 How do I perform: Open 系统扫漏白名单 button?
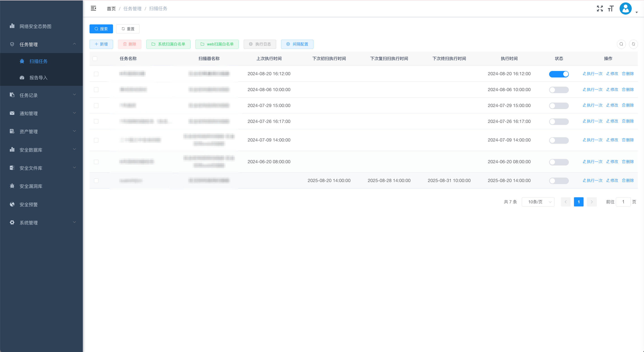168,44
